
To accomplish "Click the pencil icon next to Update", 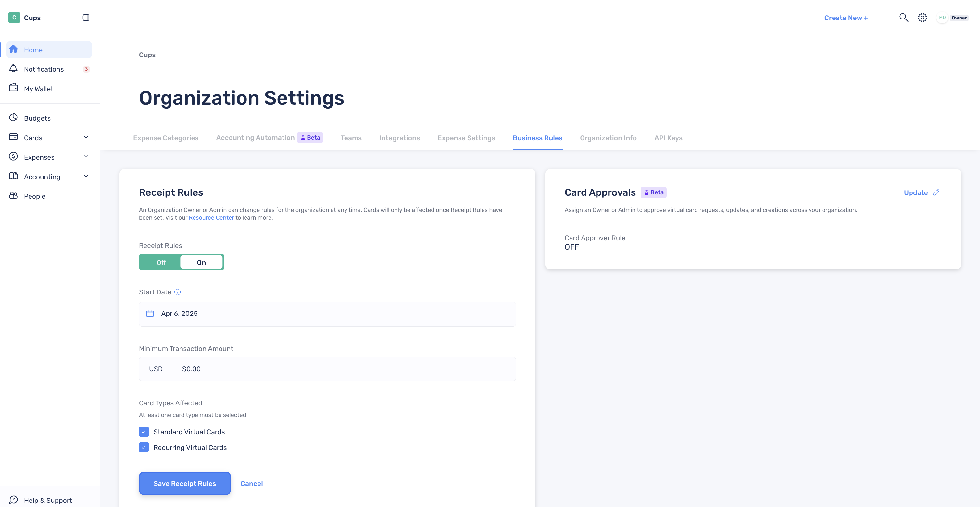I will tap(936, 192).
